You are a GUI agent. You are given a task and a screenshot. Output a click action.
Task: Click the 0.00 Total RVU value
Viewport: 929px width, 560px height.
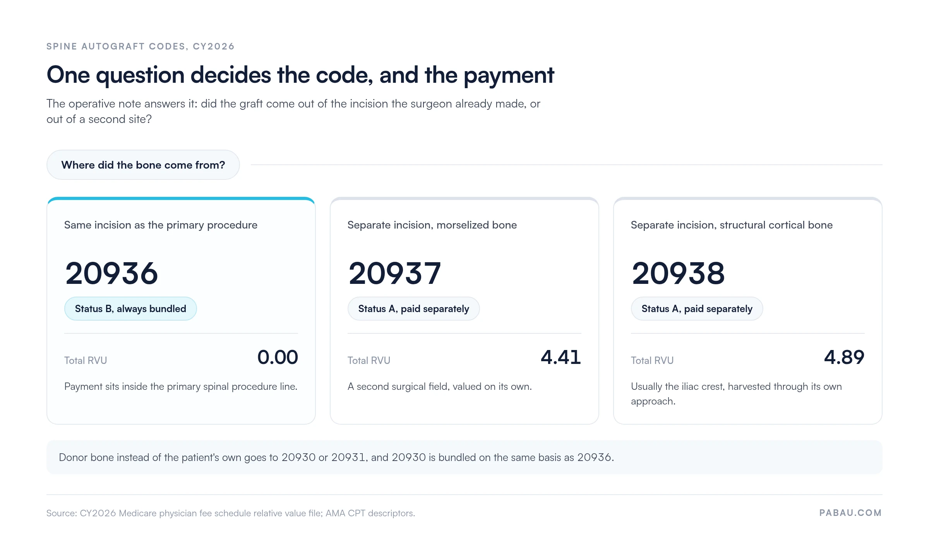[278, 357]
